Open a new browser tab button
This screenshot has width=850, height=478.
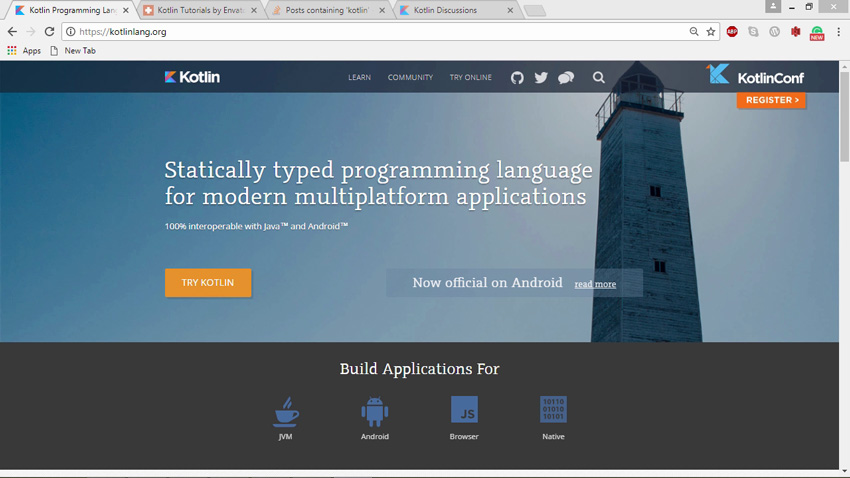(x=535, y=10)
